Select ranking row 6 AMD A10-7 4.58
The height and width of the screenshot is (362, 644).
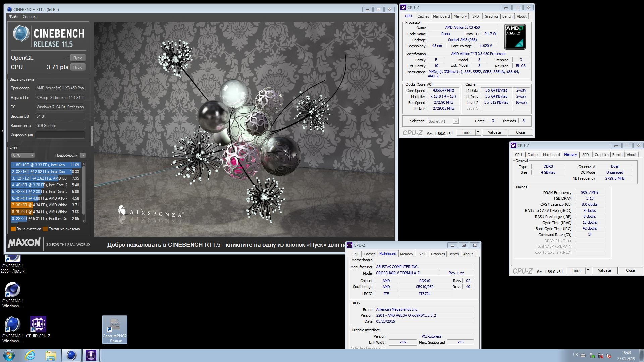pyautogui.click(x=46, y=198)
